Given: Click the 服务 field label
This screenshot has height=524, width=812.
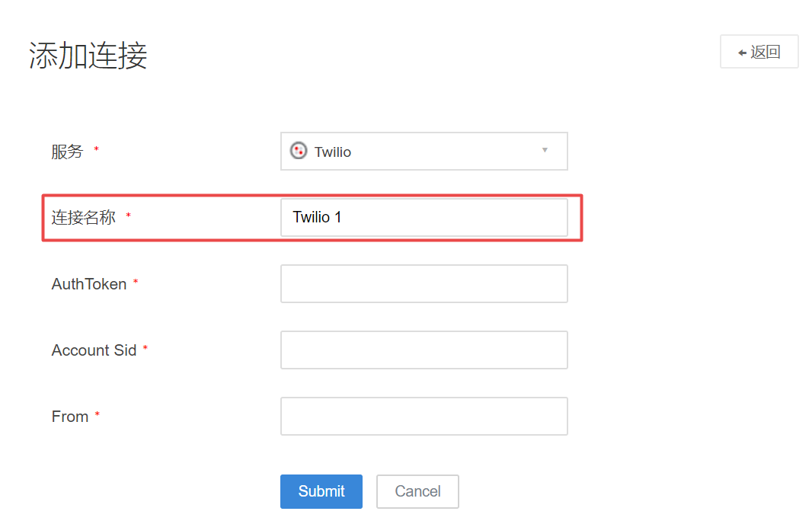Looking at the screenshot, I should point(67,152).
